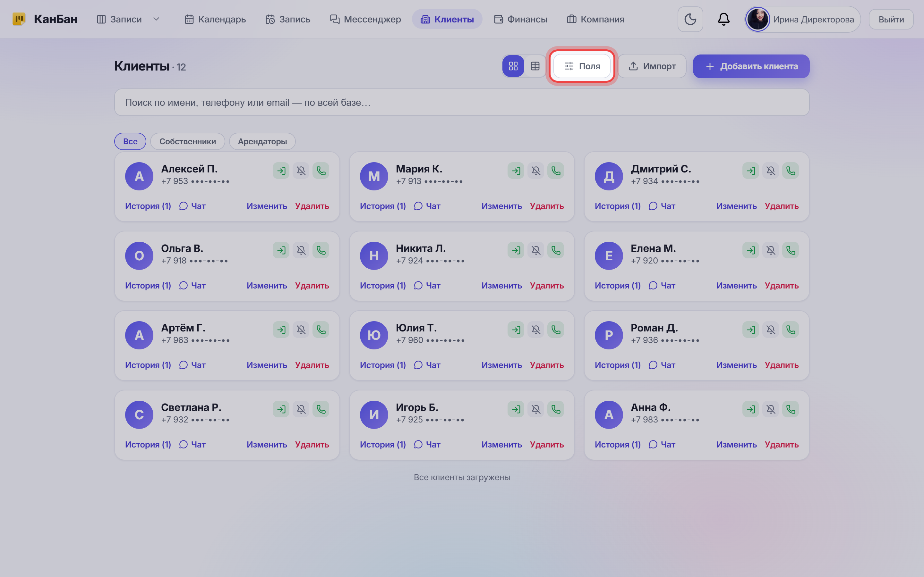Toggle dark mode with moon icon
Viewport: 924px width, 577px height.
point(690,19)
